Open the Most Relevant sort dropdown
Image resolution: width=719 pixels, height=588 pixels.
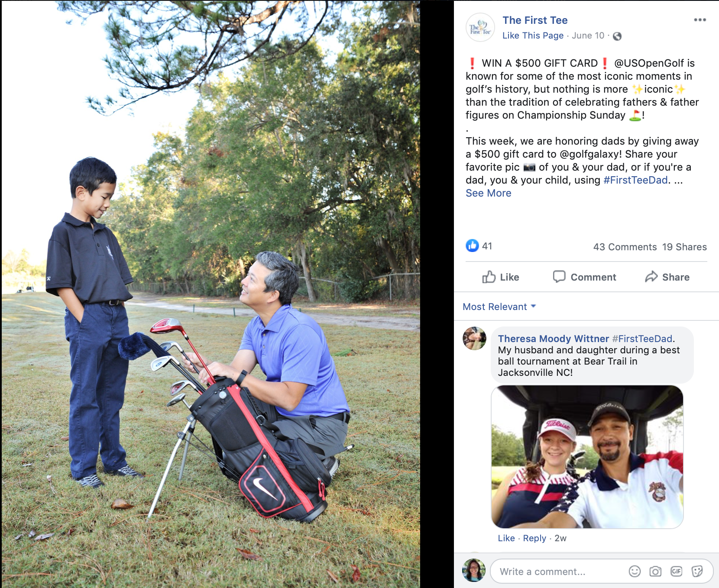click(x=499, y=307)
